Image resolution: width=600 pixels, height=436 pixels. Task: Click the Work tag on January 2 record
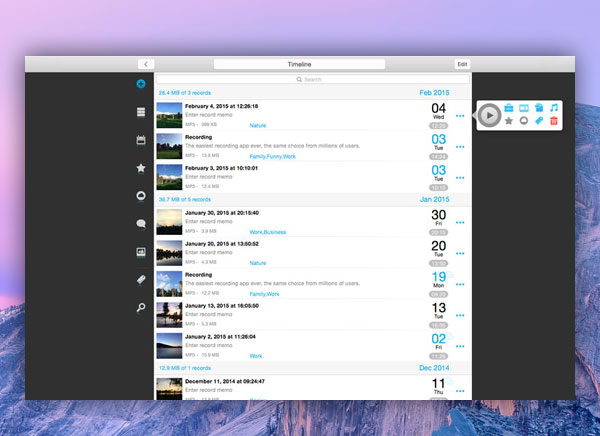click(256, 356)
